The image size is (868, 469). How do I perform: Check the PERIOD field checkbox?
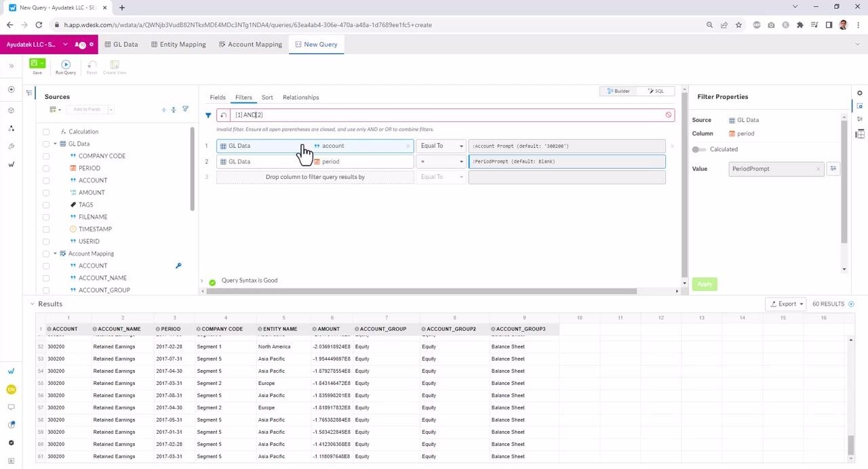coord(46,168)
